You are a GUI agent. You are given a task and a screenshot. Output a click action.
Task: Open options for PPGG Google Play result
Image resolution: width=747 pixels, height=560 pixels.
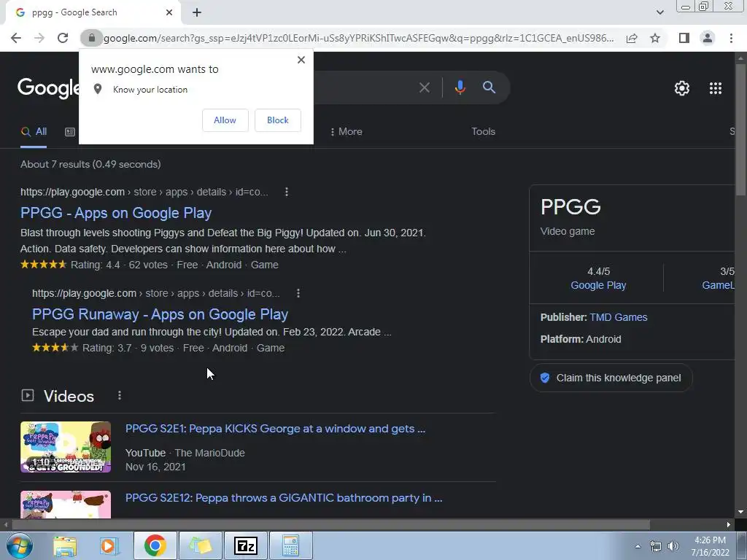286,192
